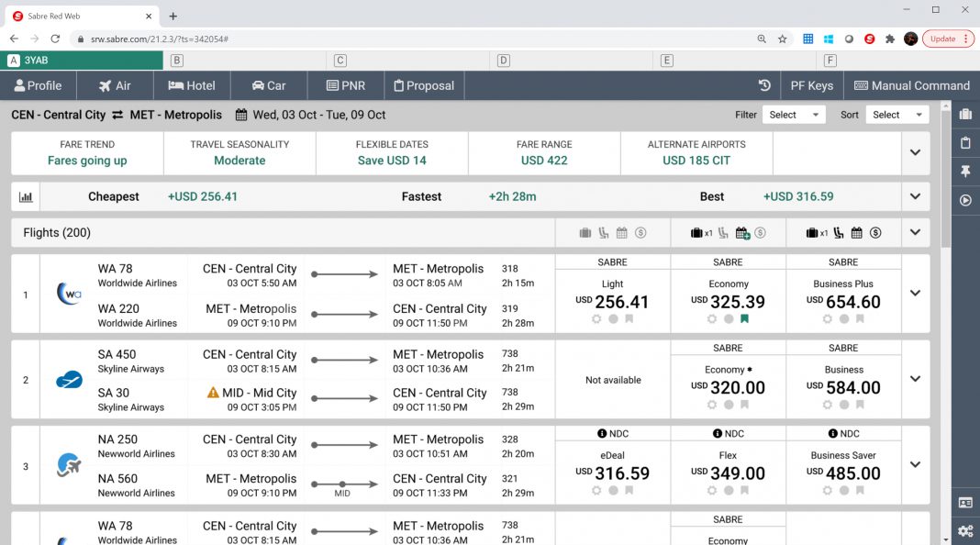Image resolution: width=980 pixels, height=545 pixels.
Task: Click the pin icon in right sidebar
Action: (965, 172)
